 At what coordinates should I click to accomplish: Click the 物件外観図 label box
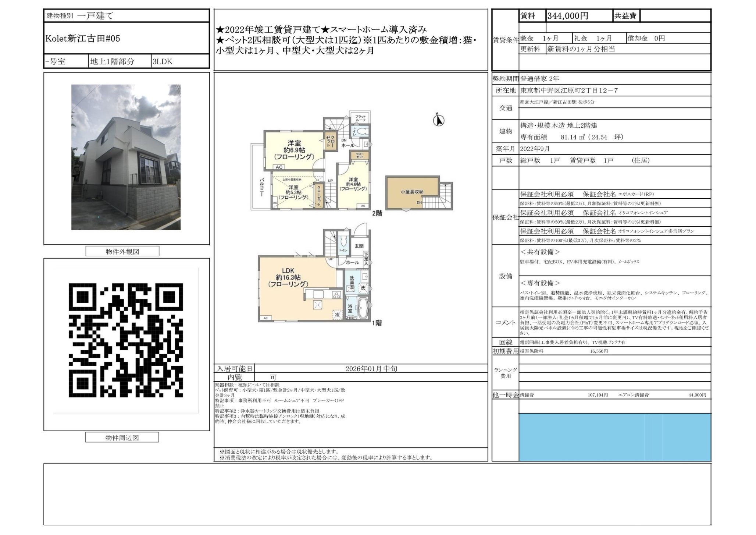pyautogui.click(x=122, y=251)
